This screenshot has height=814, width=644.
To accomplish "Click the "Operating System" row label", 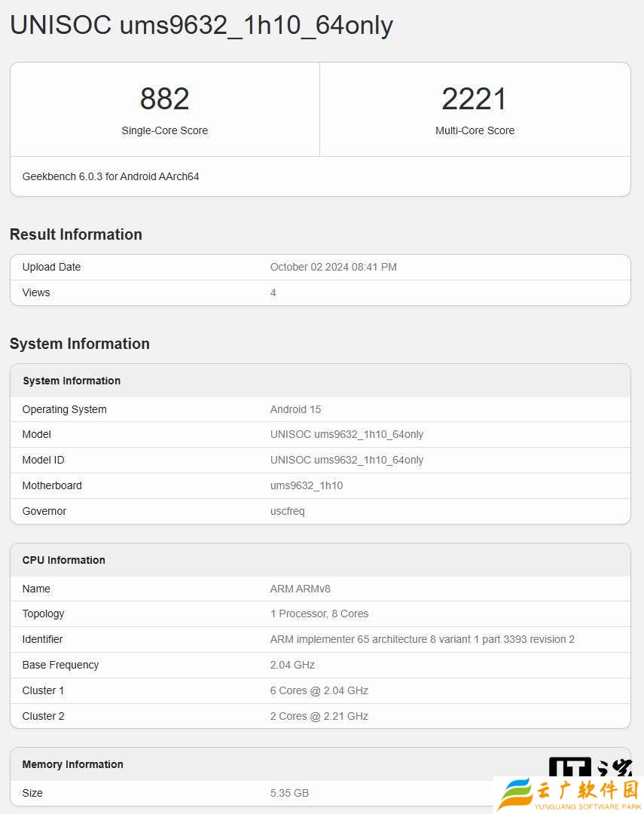I will tap(64, 409).
